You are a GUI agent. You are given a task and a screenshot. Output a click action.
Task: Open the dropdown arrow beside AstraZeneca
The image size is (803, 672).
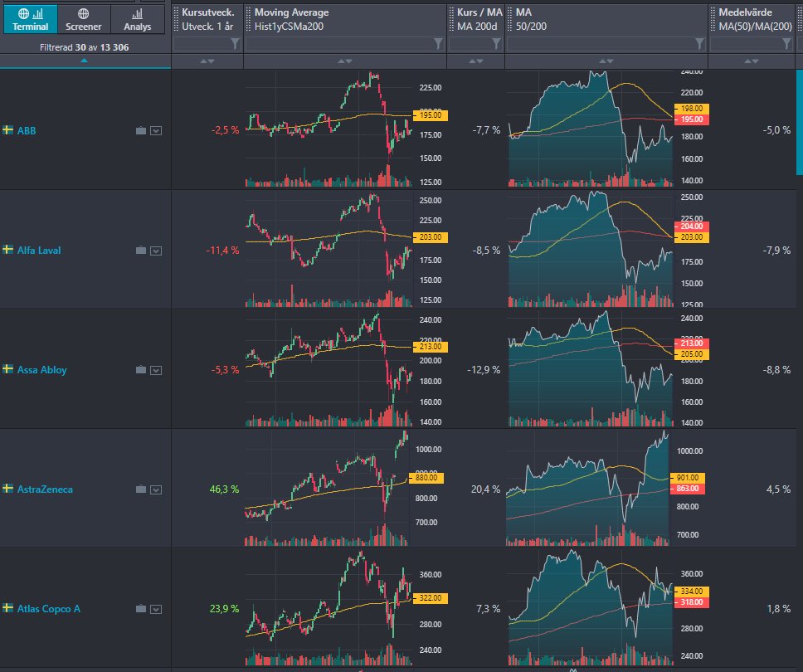point(156,489)
